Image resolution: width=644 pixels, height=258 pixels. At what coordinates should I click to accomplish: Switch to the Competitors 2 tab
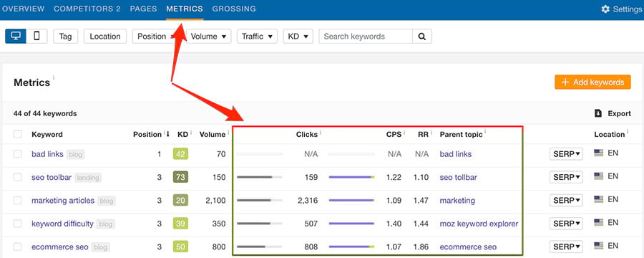tap(87, 9)
